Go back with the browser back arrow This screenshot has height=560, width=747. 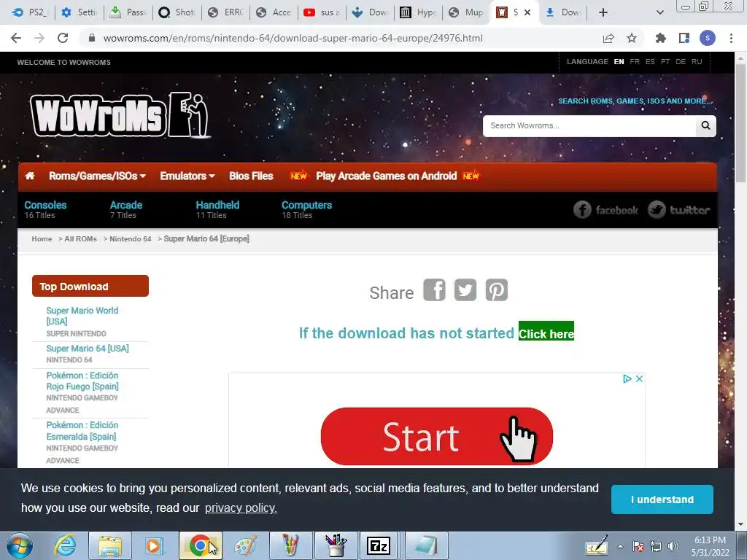(x=16, y=38)
